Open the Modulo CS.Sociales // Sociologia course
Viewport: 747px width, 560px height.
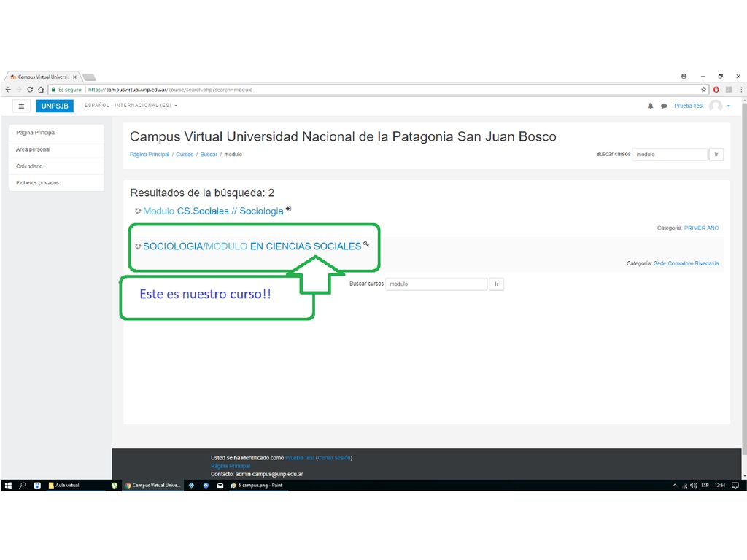(213, 211)
